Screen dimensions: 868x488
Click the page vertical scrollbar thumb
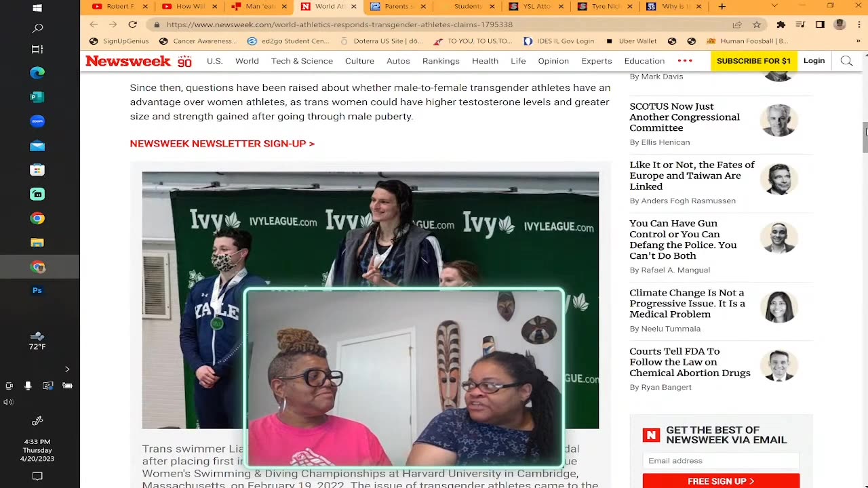tap(865, 138)
